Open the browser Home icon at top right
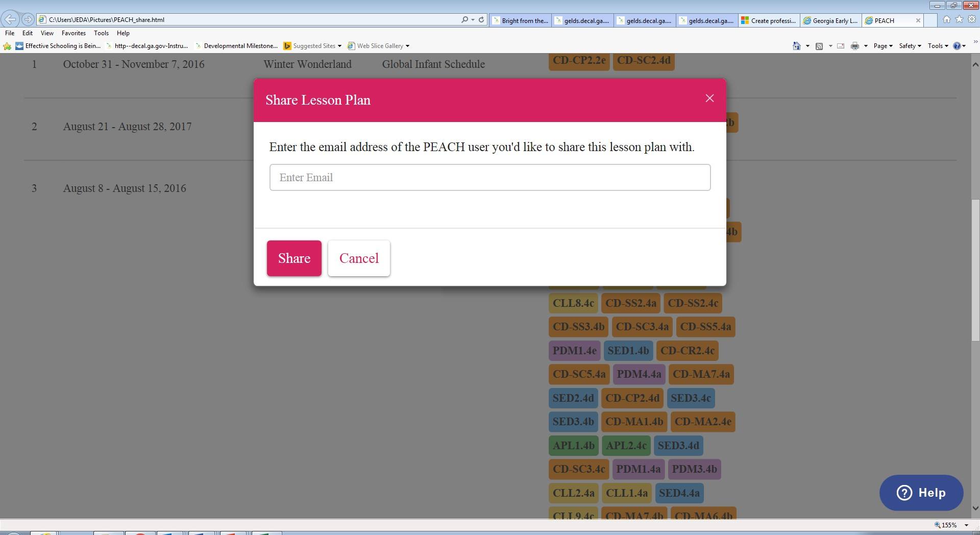The width and height of the screenshot is (980, 535). point(947,19)
